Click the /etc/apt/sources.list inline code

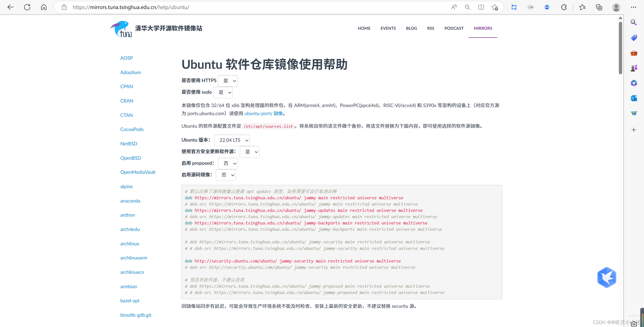pos(268,126)
